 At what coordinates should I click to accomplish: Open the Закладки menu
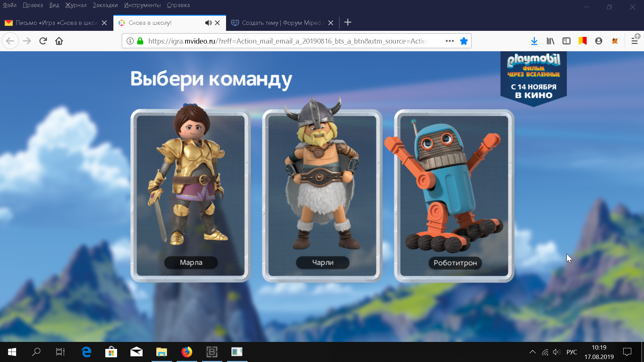(105, 5)
